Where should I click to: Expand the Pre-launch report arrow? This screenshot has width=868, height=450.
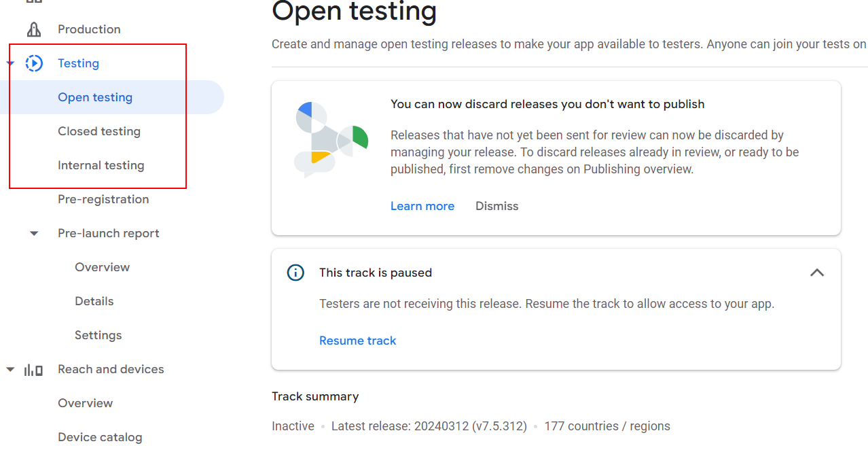[x=34, y=232]
